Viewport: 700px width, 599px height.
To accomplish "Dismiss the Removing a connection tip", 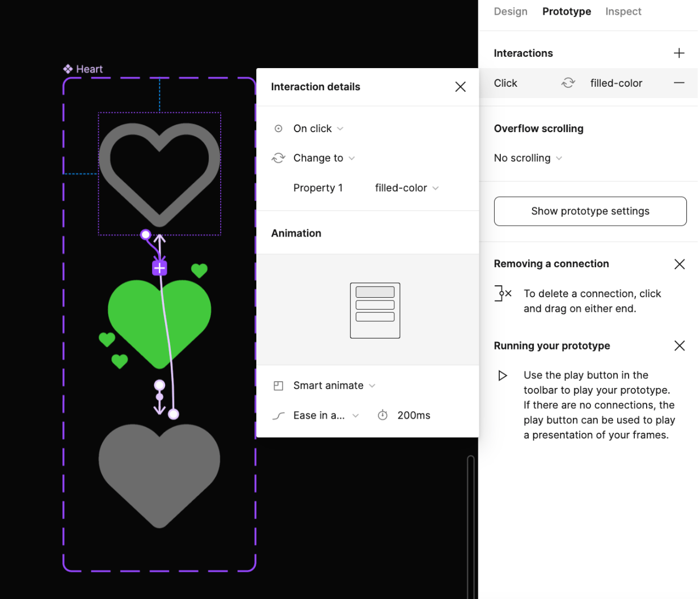I will (x=679, y=264).
